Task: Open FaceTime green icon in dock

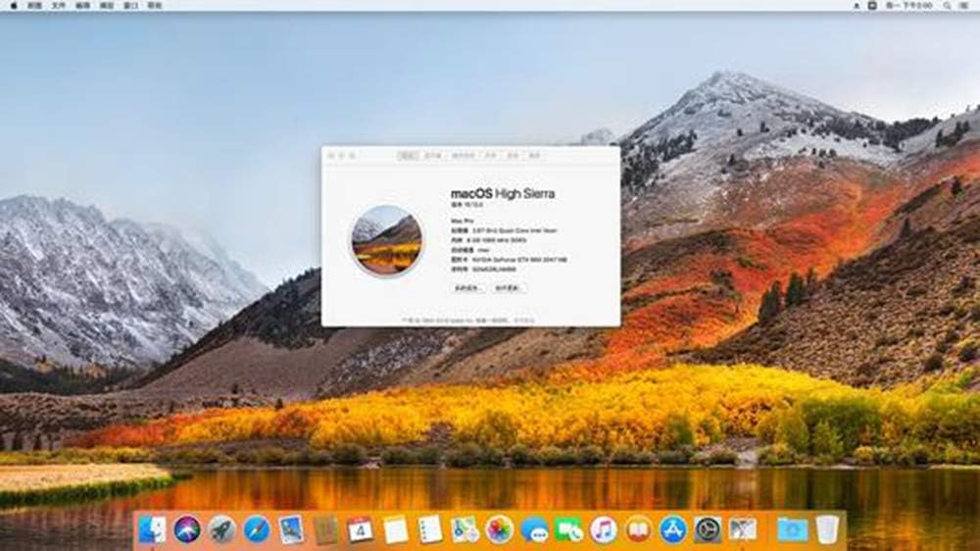Action: point(568,529)
